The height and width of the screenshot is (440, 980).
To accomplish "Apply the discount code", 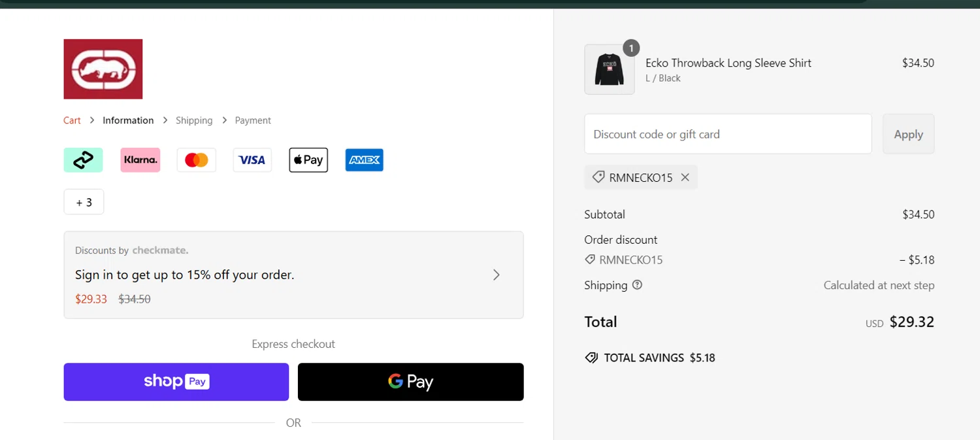I will [x=908, y=134].
